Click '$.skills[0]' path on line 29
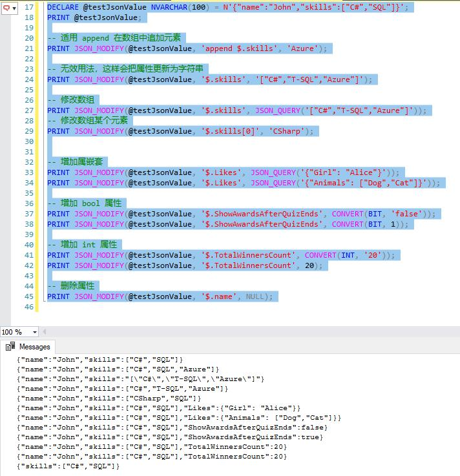460x476 pixels. click(231, 131)
